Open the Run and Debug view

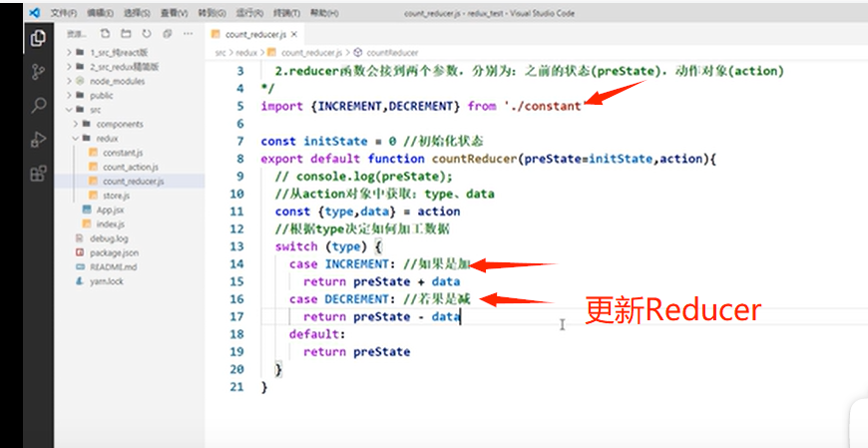tap(38, 139)
